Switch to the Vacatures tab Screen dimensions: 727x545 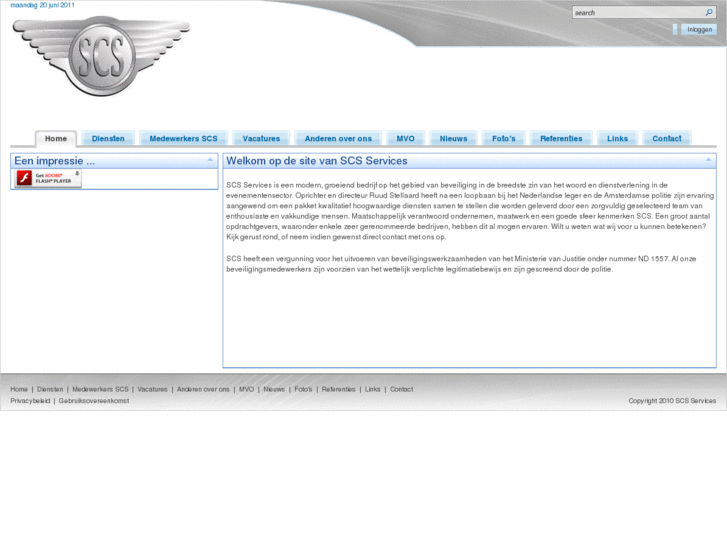click(x=261, y=138)
